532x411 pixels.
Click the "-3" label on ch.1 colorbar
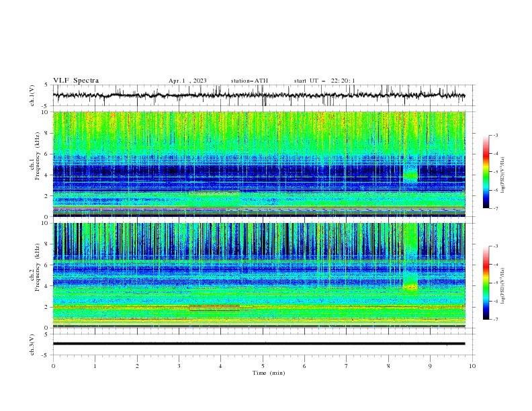[496, 135]
